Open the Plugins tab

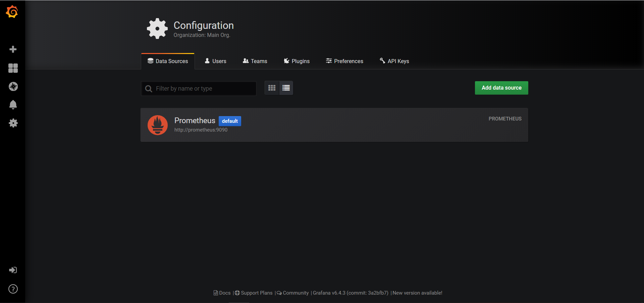point(297,61)
